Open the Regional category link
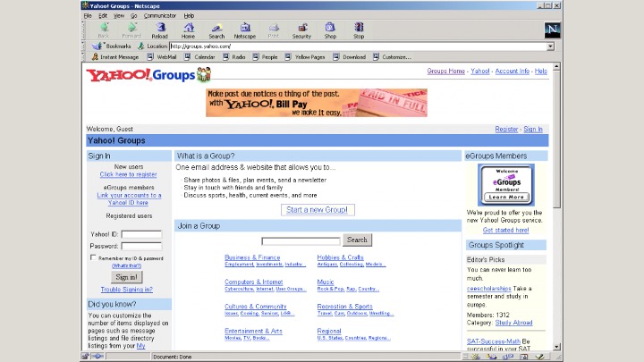The height and width of the screenshot is (362, 644). pos(329,331)
